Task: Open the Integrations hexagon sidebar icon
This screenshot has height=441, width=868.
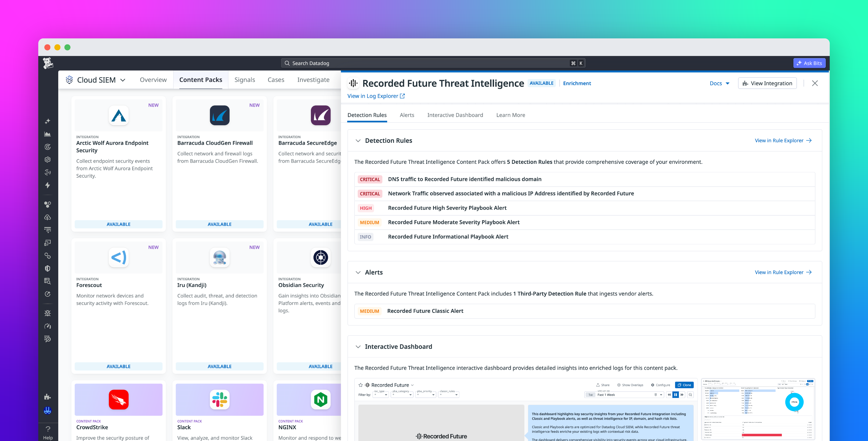Action: [48, 204]
